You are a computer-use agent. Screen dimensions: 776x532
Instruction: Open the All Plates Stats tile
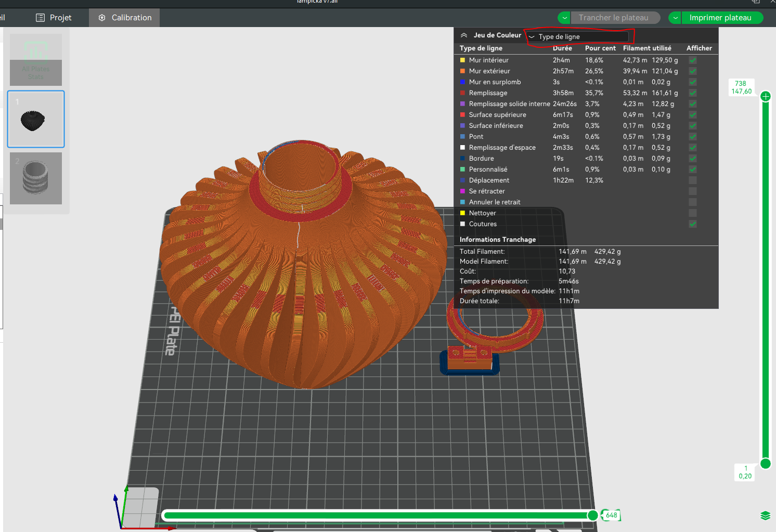coord(36,60)
